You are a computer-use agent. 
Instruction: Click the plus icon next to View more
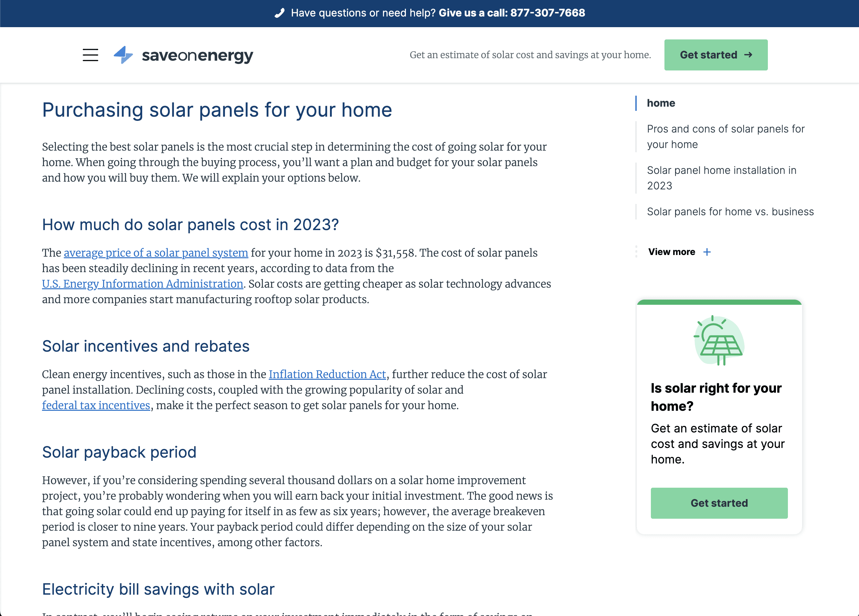pos(707,252)
